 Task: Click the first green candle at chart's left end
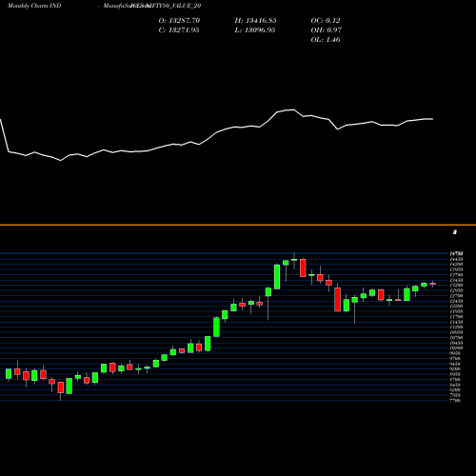pyautogui.click(x=9, y=373)
